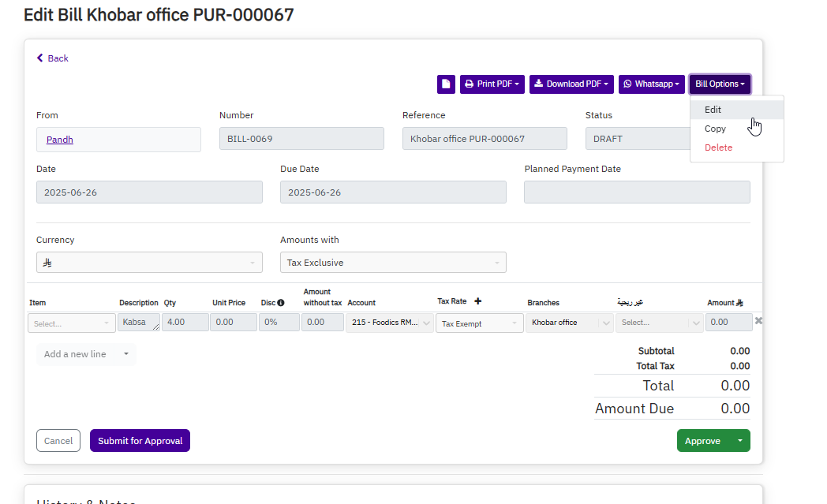827x504 pixels.
Task: Open the Print PDF dropdown
Action: [x=492, y=84]
